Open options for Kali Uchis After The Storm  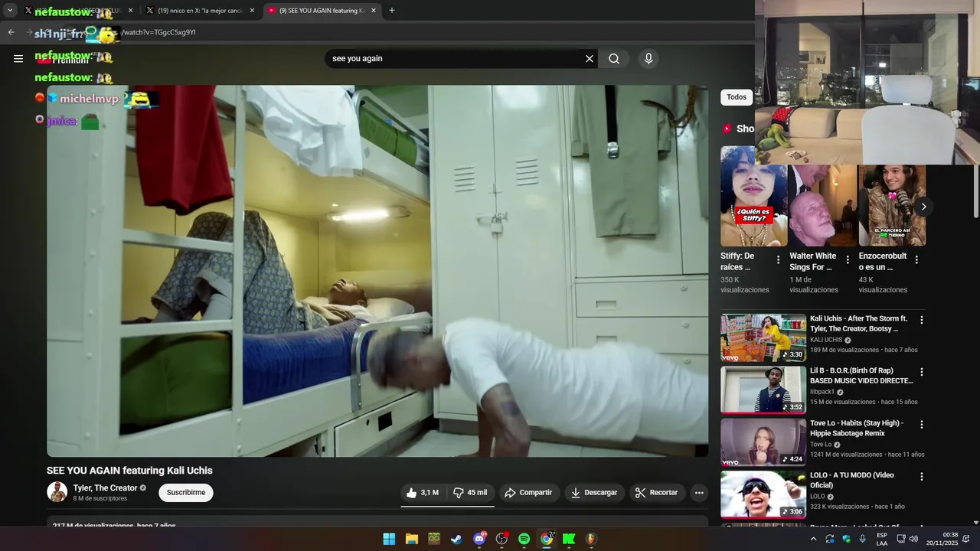(922, 320)
